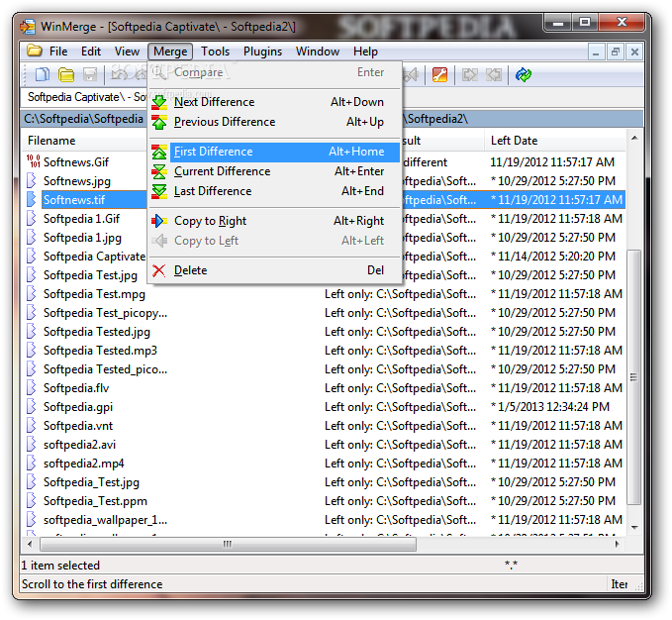Select Softpedia Tested.mp3 in the list
672x620 pixels.
click(100, 351)
